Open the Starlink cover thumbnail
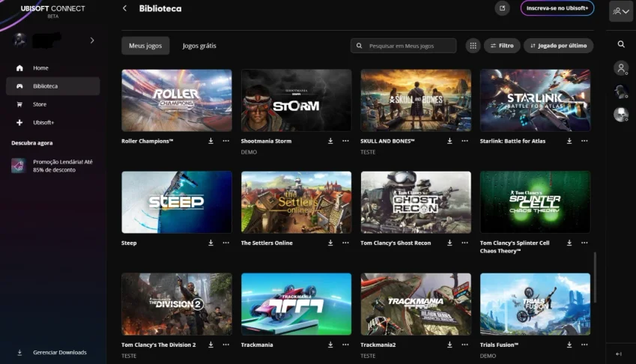 536,100
